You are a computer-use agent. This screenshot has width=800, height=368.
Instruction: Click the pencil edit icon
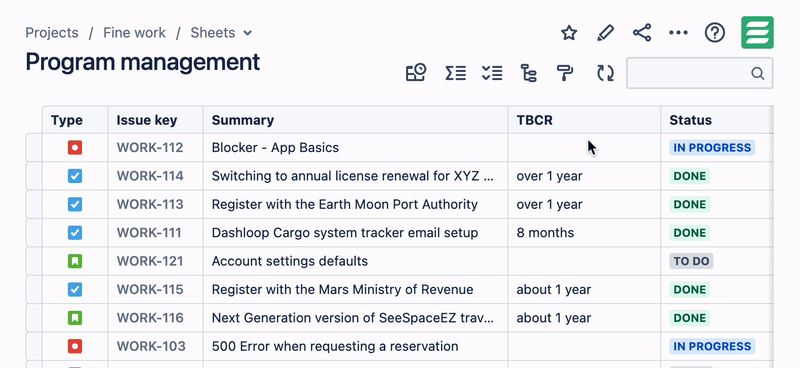[x=605, y=33]
